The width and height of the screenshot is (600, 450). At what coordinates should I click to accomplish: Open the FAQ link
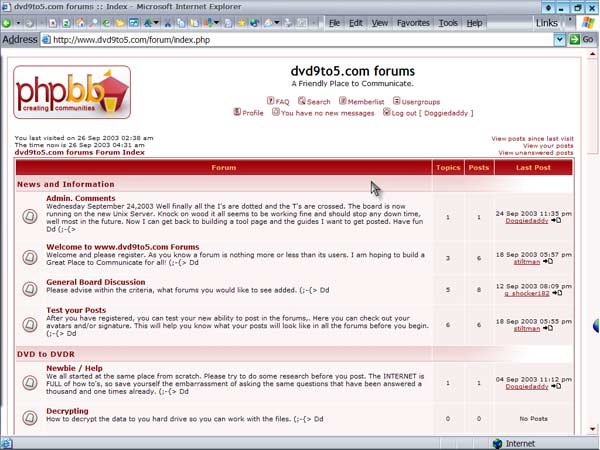pos(278,101)
